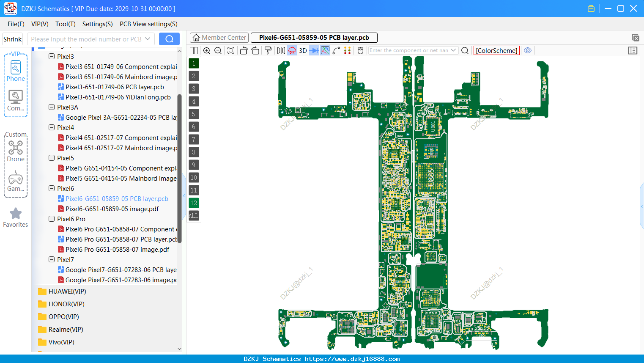Collapse the Pixel5 tree node
The height and width of the screenshot is (363, 644).
tap(52, 158)
